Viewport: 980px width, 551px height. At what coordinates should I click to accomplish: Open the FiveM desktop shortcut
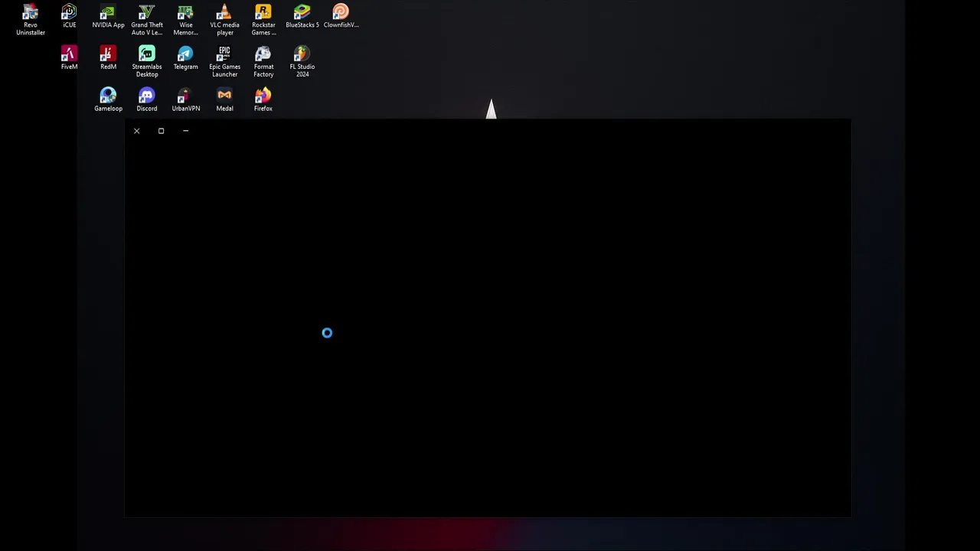69,58
